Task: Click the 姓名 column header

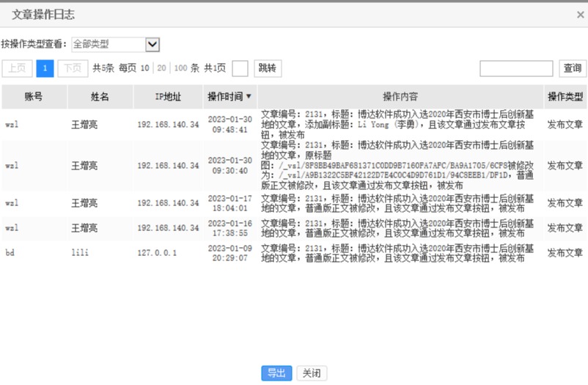Action: tap(100, 97)
